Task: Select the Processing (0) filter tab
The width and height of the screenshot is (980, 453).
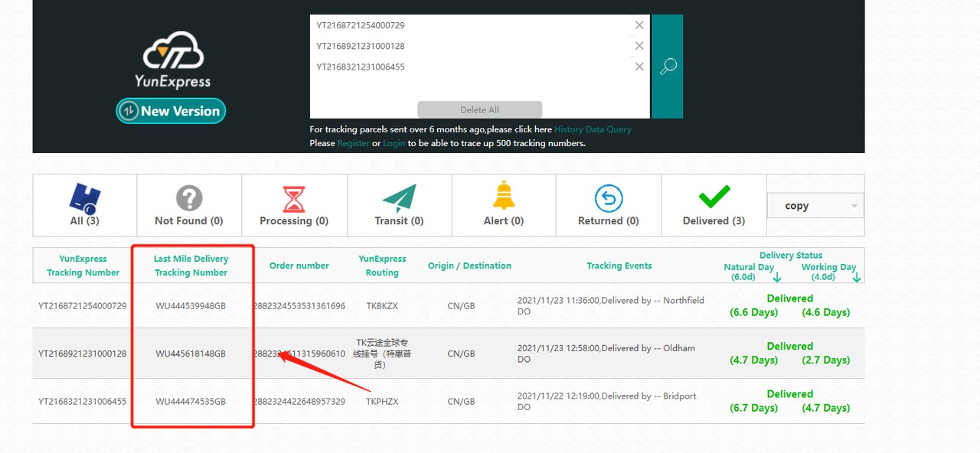Action: pyautogui.click(x=294, y=205)
